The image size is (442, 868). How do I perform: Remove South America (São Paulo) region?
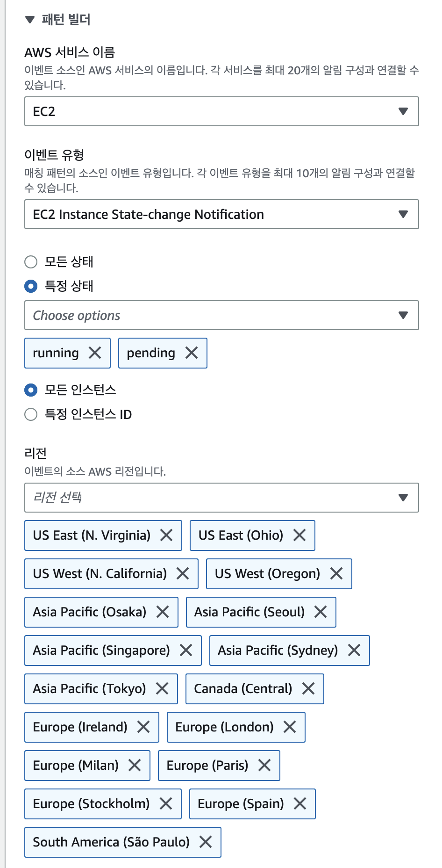click(206, 842)
